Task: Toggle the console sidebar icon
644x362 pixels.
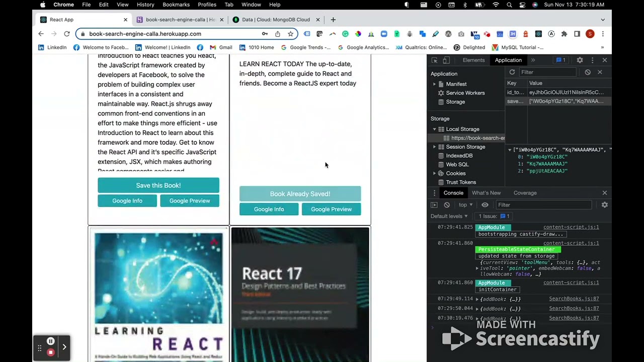Action: coord(434,205)
